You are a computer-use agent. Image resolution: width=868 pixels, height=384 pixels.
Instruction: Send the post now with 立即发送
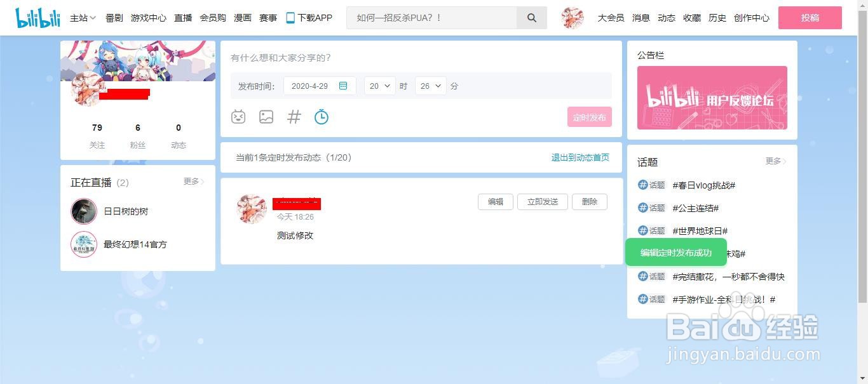tap(542, 201)
